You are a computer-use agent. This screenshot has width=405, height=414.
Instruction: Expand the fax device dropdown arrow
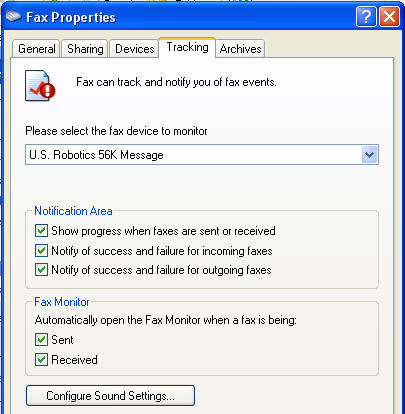369,155
